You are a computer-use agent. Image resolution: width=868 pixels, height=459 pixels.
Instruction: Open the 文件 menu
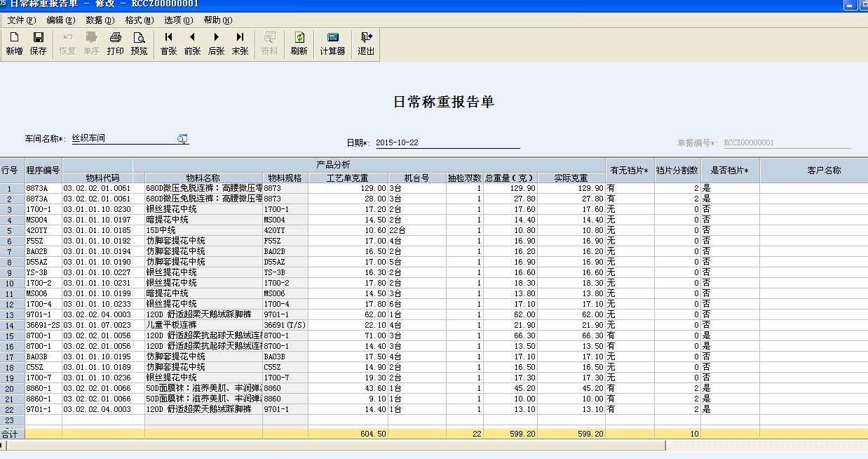coord(21,20)
